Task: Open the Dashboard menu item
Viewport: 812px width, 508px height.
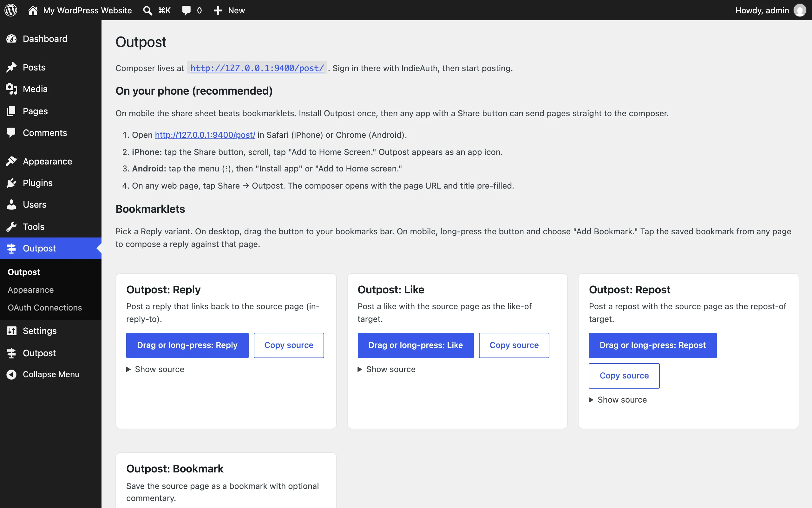Action: coord(45,39)
